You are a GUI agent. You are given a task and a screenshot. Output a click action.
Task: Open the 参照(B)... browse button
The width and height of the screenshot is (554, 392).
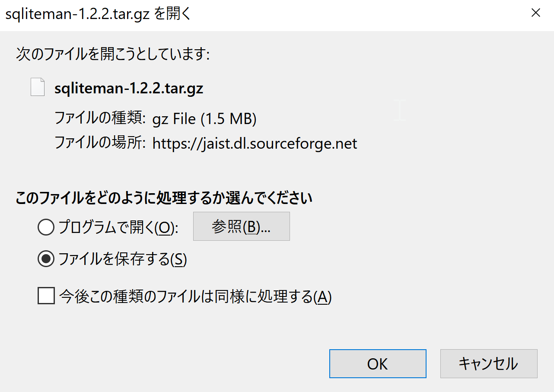click(241, 226)
